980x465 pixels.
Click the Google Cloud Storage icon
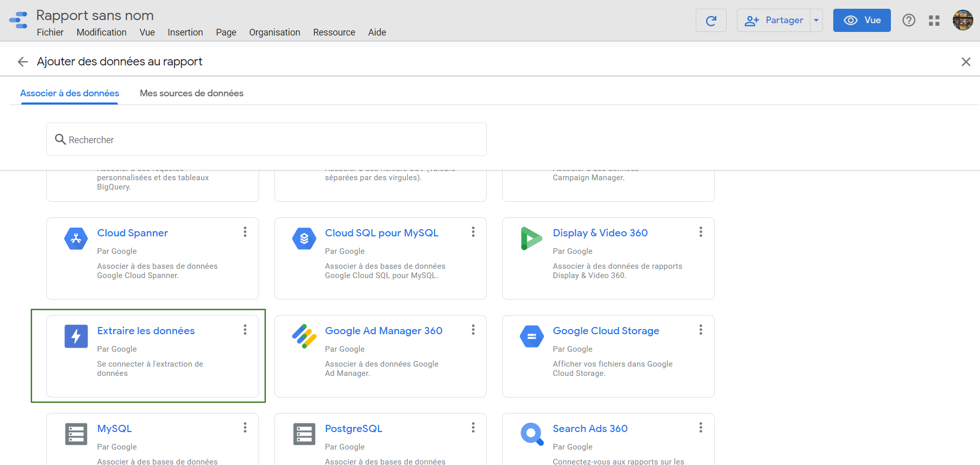click(x=531, y=337)
